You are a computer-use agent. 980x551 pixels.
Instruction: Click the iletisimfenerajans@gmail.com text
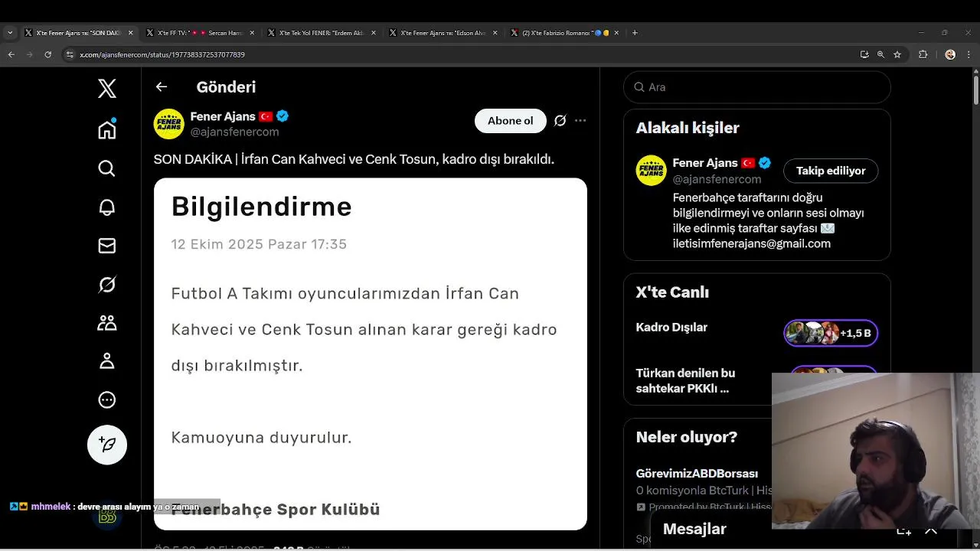(x=752, y=243)
